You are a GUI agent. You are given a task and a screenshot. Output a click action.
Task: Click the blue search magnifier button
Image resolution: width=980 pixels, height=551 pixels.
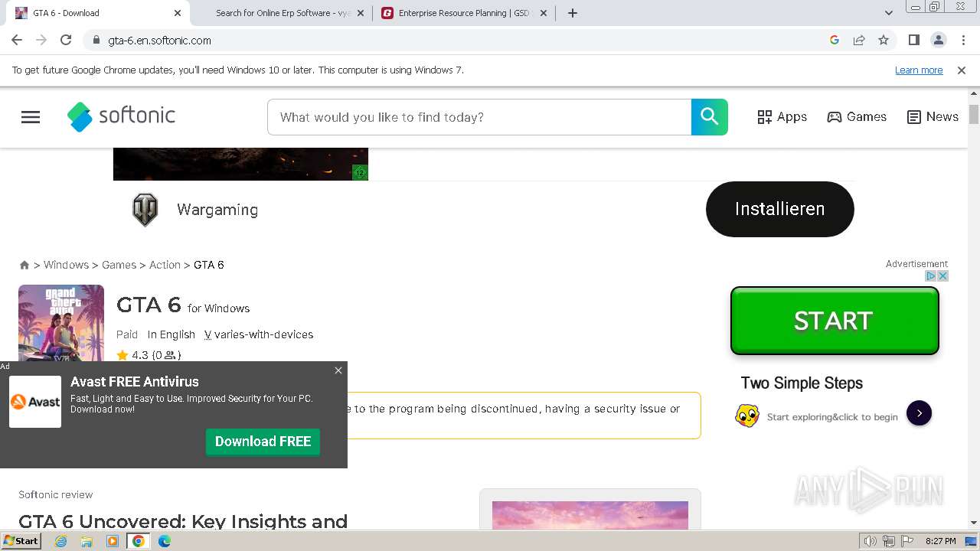(710, 117)
